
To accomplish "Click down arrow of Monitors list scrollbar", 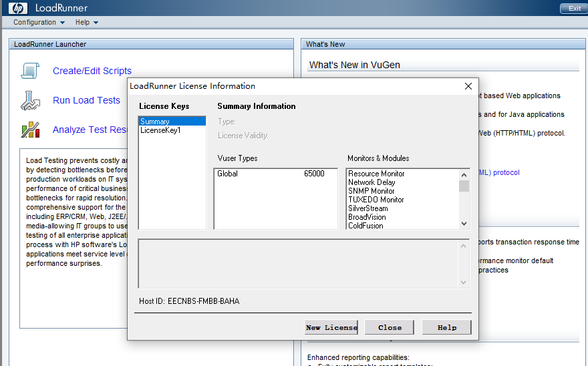I will [x=464, y=224].
